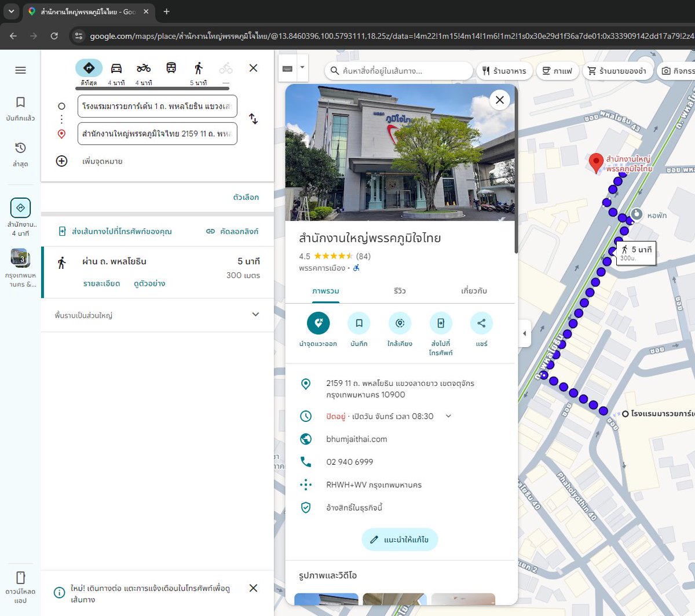Click the browser address bar URL

pos(391,36)
